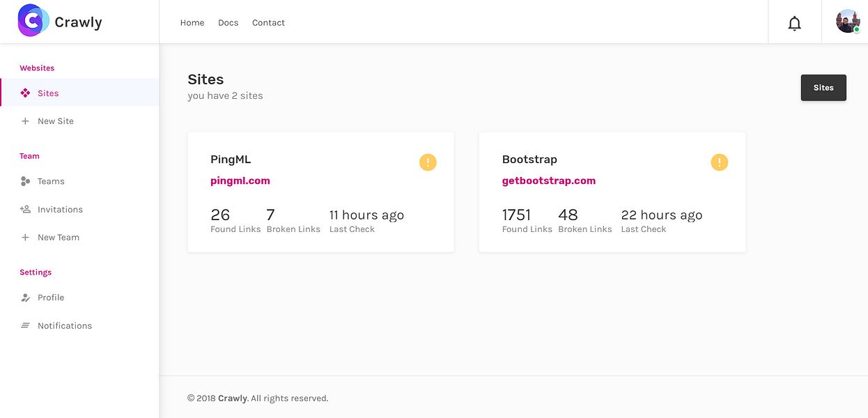Click the PingML card title

pos(231,160)
